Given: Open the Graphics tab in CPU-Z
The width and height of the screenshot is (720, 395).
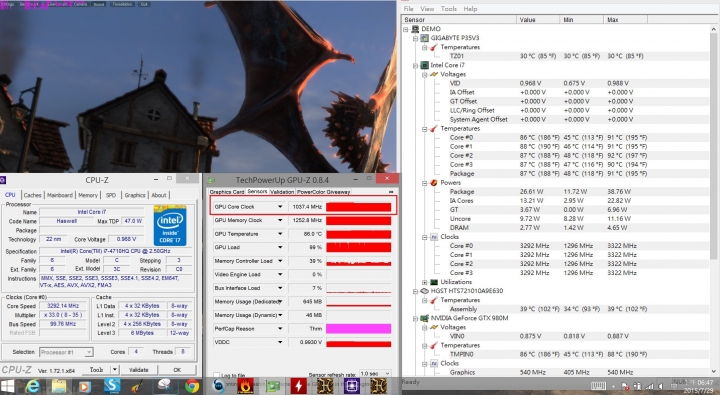Looking at the screenshot, I should [135, 195].
